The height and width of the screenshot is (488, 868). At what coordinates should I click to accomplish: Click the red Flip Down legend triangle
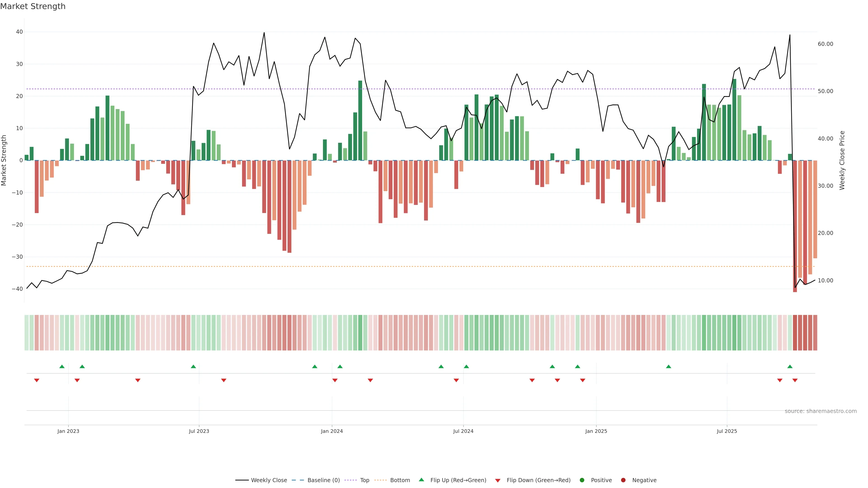coord(498,481)
